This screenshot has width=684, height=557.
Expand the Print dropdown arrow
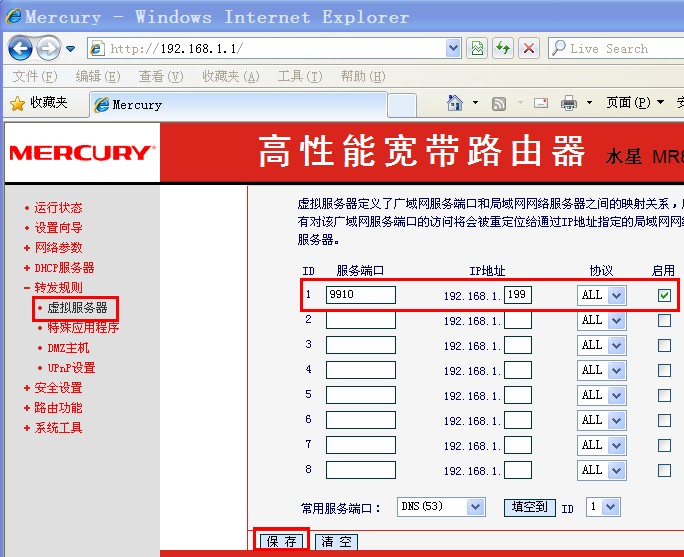(x=589, y=103)
